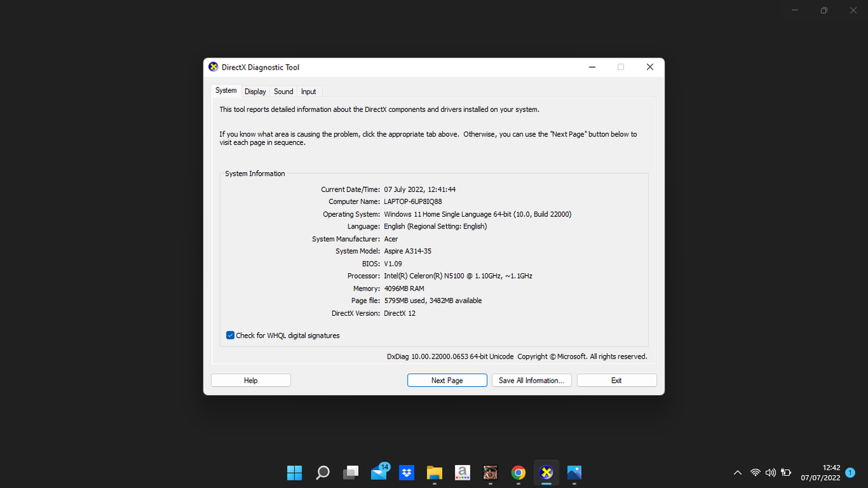Click the battery status tray icon
The image size is (868, 488).
tap(786, 472)
